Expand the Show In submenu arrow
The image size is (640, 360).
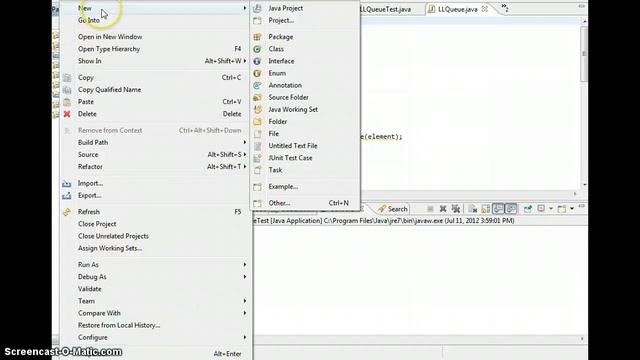point(244,61)
